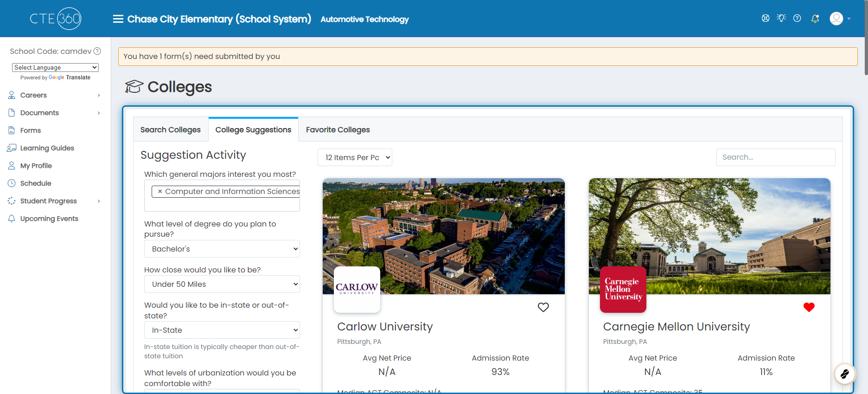This screenshot has height=394, width=868.
Task: Open Documents in the sidebar
Action: pos(39,113)
